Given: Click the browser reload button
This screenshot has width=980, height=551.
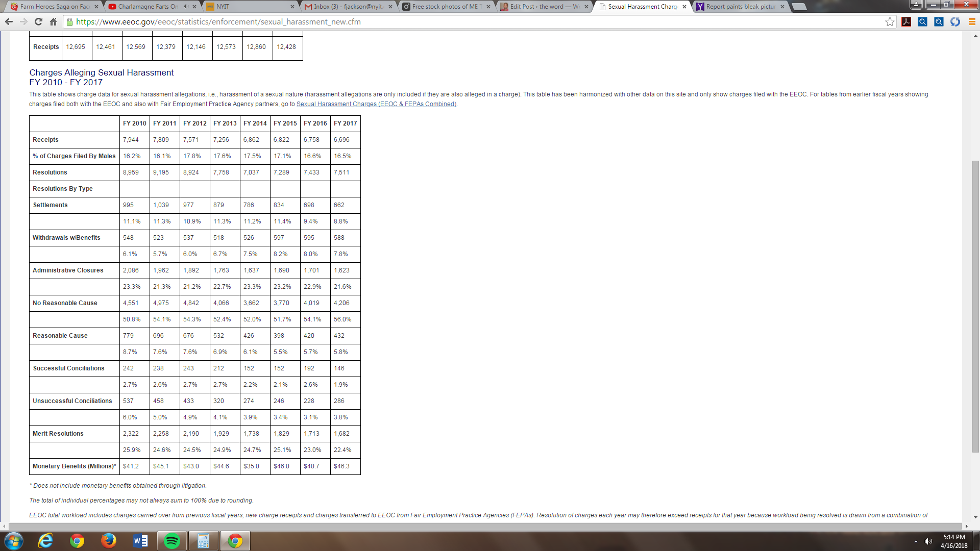Looking at the screenshot, I should (38, 21).
